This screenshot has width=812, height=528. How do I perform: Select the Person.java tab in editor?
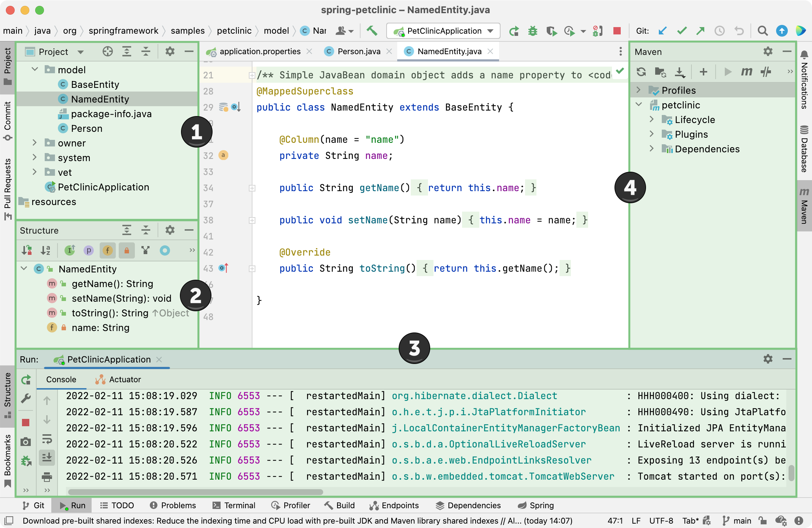pyautogui.click(x=355, y=51)
